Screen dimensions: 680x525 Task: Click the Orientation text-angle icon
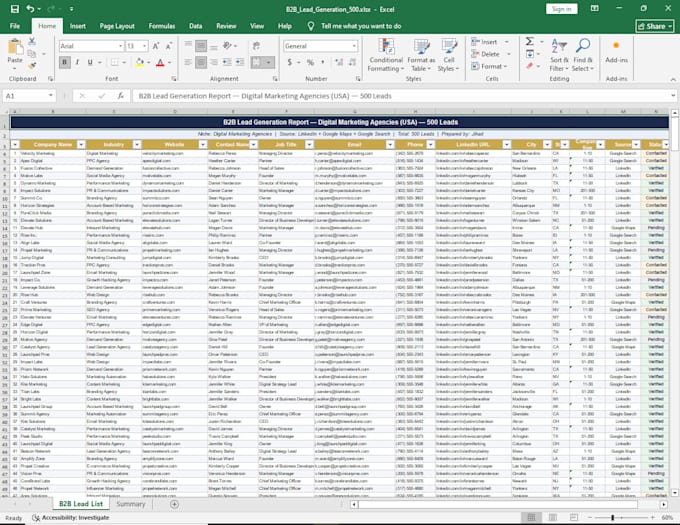pos(227,46)
